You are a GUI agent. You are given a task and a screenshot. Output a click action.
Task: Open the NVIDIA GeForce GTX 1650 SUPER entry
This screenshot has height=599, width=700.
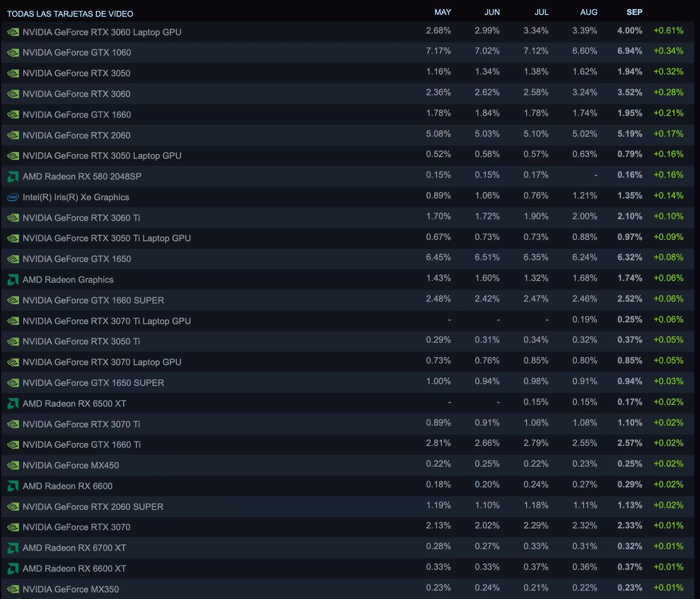pos(347,382)
